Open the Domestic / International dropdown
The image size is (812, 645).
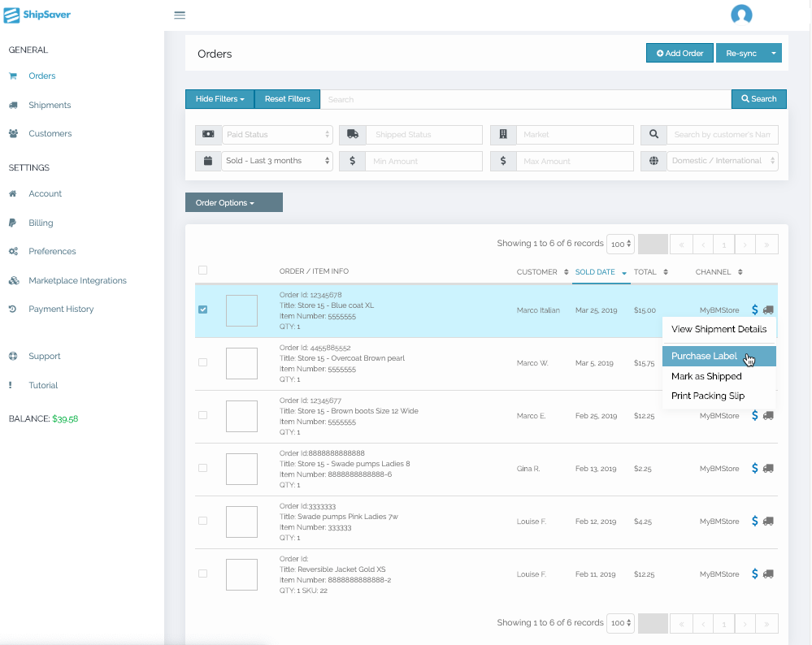[x=723, y=161]
